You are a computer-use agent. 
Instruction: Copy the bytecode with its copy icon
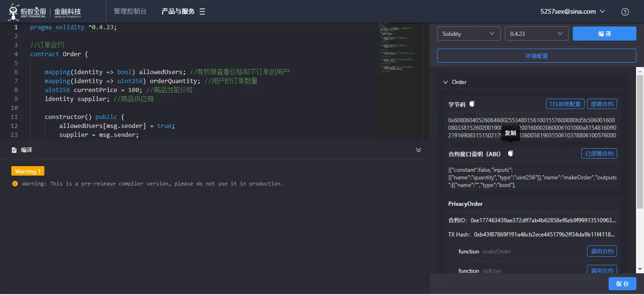(472, 104)
